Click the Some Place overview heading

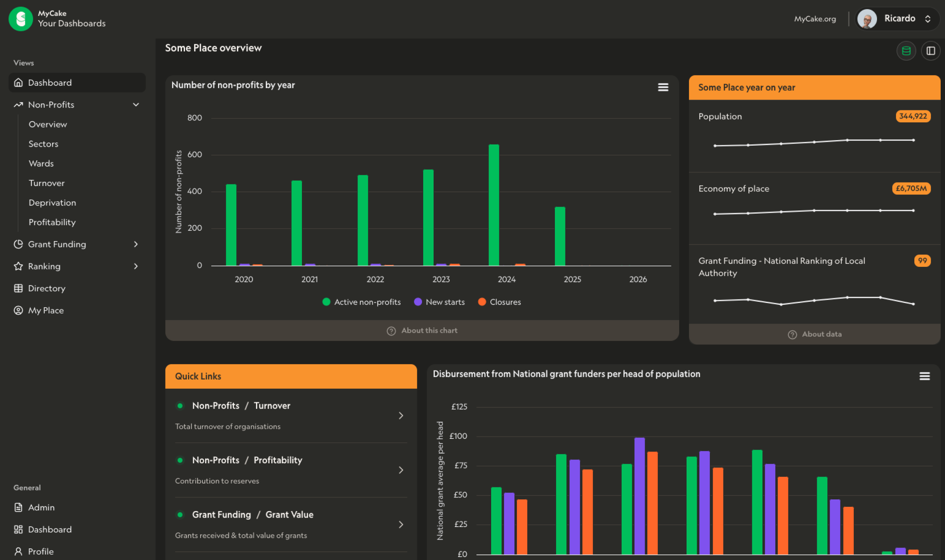click(213, 48)
